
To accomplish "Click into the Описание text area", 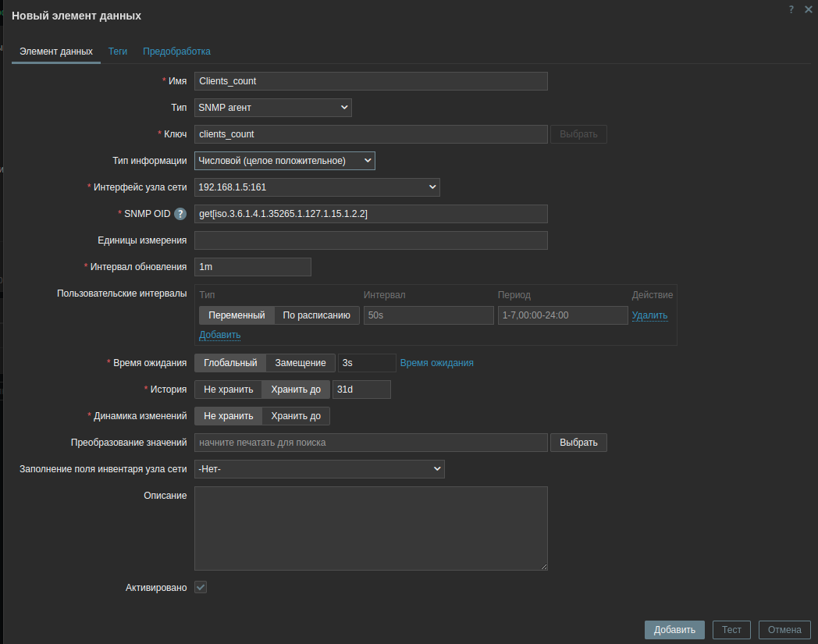I will point(371,528).
